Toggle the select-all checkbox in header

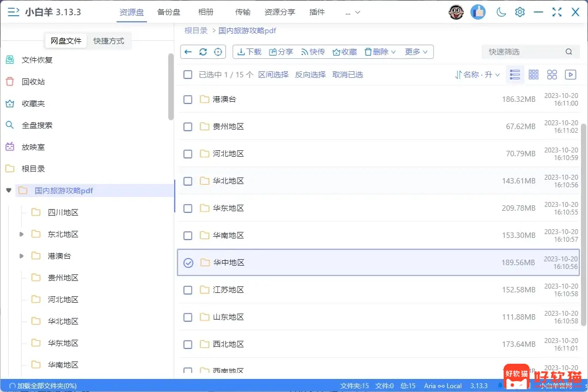[188, 75]
